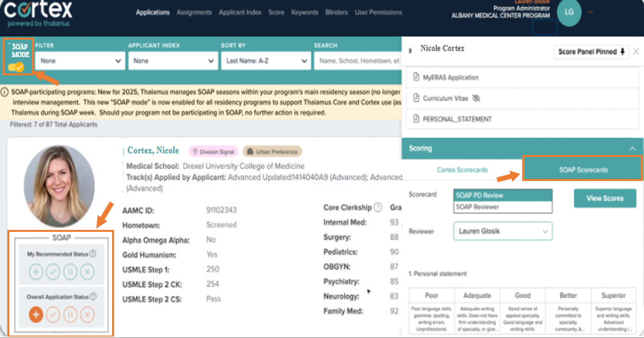Open the User Permissions nav item
This screenshot has width=644, height=338.
[378, 12]
